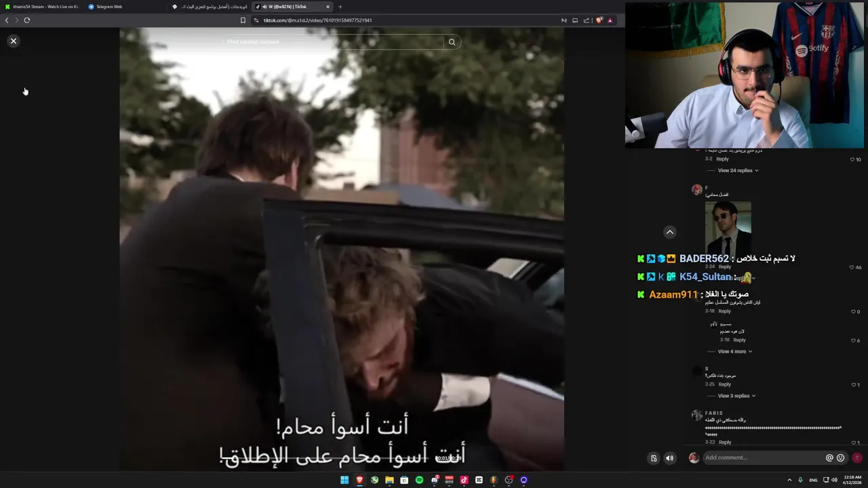Click the microphone tray icon

pyautogui.click(x=801, y=480)
